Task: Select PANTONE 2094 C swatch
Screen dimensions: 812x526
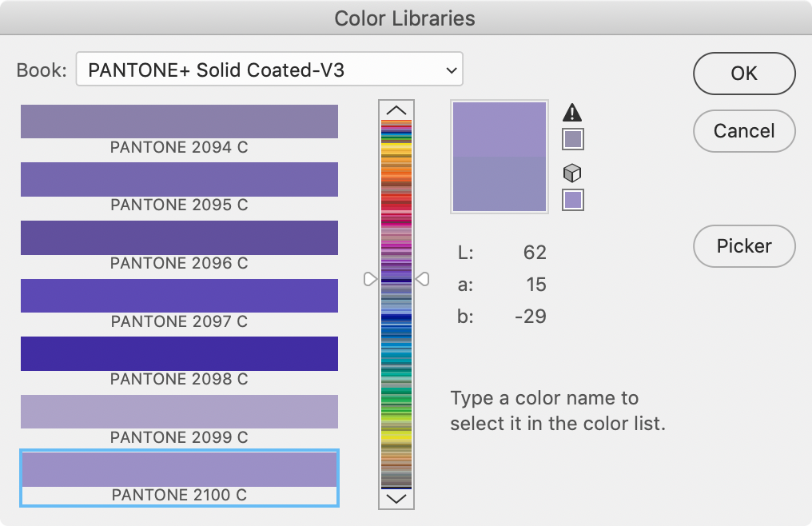Action: [x=178, y=122]
